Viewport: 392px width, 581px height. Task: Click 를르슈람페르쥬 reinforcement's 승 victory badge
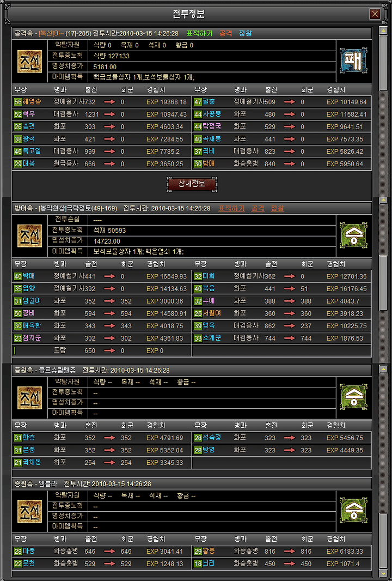click(353, 398)
